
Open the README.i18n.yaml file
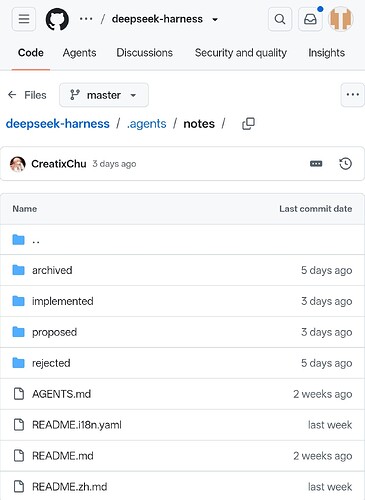coord(77,425)
